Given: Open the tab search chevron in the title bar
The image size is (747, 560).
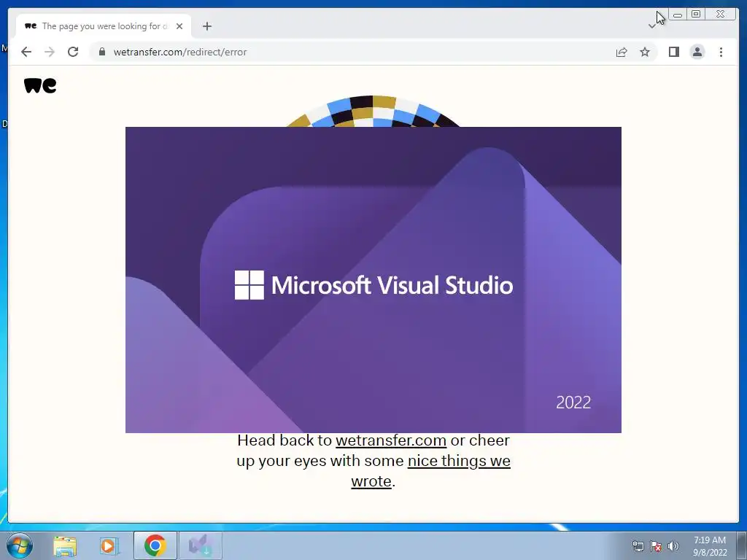Looking at the screenshot, I should pos(651,26).
